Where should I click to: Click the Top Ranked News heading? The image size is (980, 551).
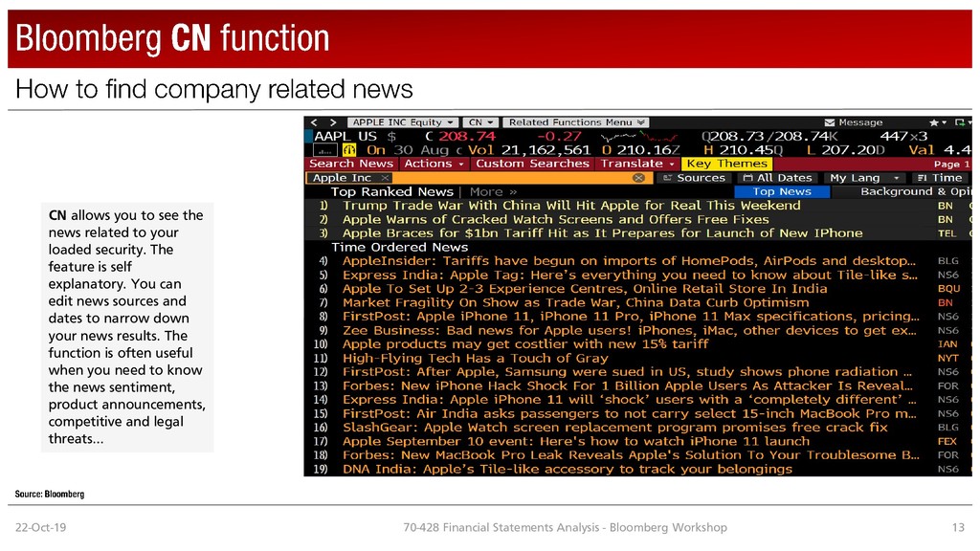coord(391,191)
